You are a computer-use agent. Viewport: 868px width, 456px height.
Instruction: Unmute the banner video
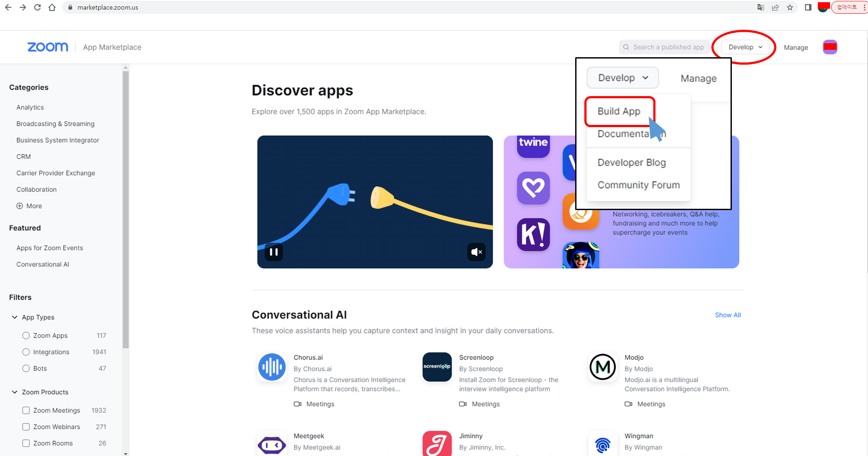(477, 252)
